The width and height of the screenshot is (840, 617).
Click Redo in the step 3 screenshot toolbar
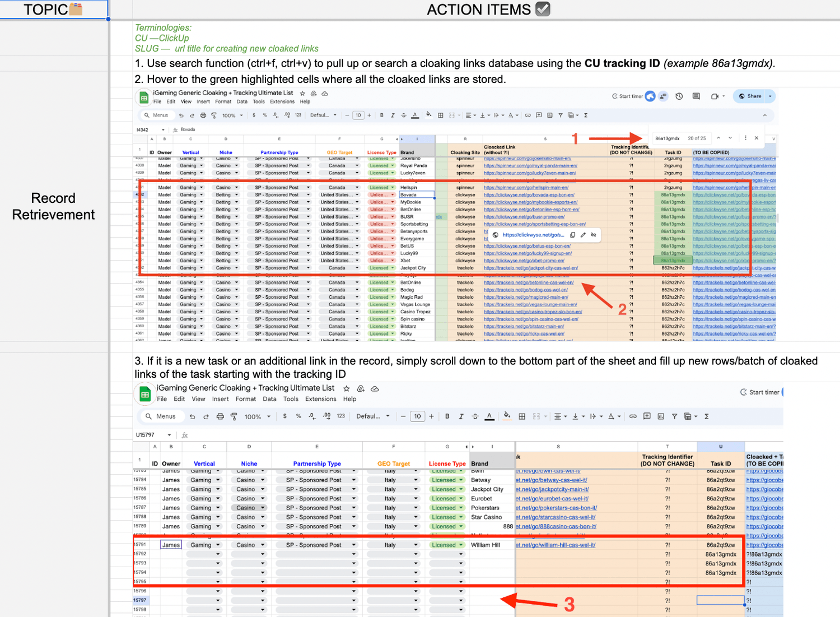tap(206, 416)
